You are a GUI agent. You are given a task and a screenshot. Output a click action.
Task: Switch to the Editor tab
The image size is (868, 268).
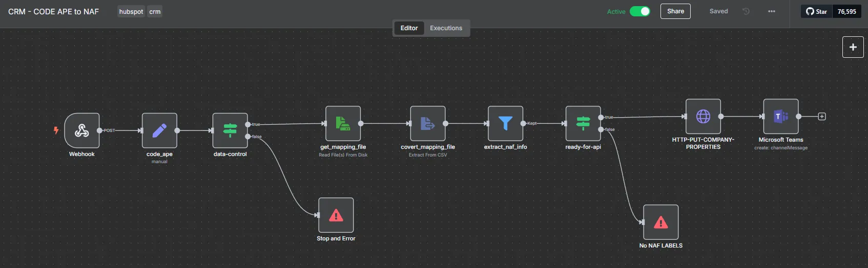click(x=409, y=28)
